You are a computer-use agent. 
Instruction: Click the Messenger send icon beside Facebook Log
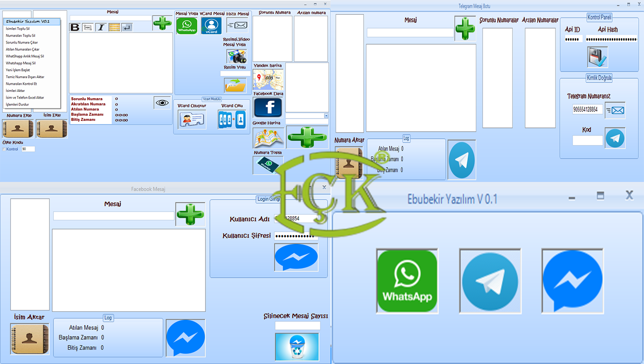pyautogui.click(x=186, y=338)
